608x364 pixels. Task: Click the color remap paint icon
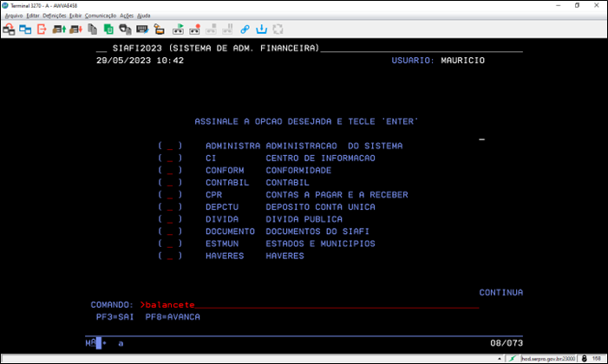[159, 29]
